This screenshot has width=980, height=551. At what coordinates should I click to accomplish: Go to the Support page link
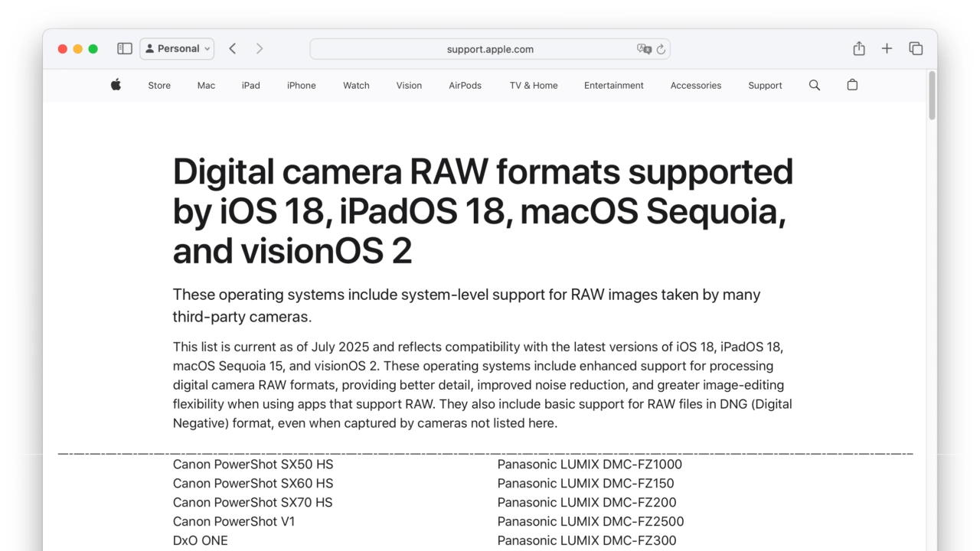pyautogui.click(x=765, y=86)
